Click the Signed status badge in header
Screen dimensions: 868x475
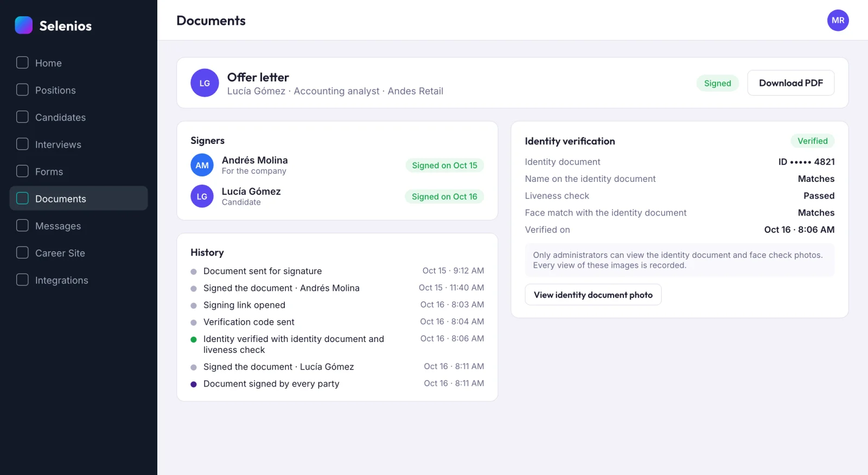tap(717, 83)
